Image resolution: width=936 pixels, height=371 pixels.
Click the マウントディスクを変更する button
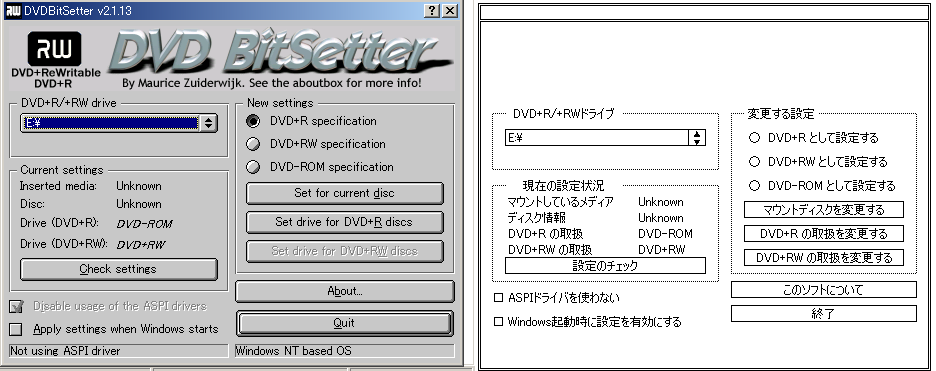point(824,210)
